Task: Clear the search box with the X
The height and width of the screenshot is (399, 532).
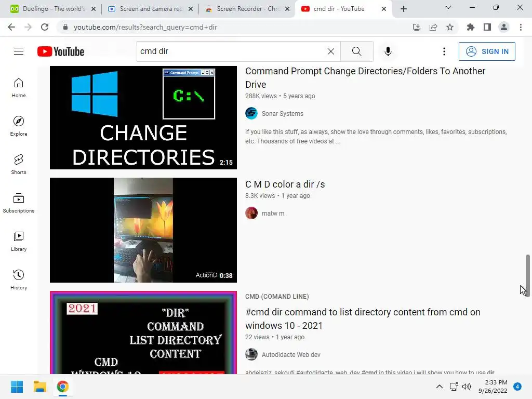Action: click(331, 51)
